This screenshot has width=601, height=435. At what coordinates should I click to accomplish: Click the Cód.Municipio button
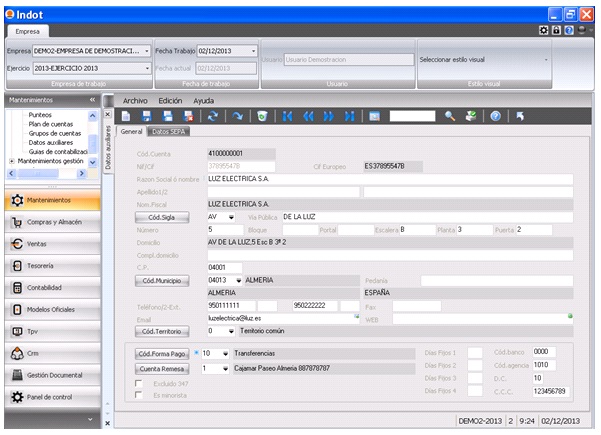[161, 281]
